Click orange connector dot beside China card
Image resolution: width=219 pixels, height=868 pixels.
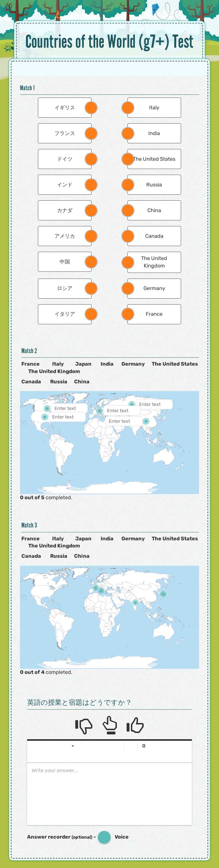tap(128, 211)
